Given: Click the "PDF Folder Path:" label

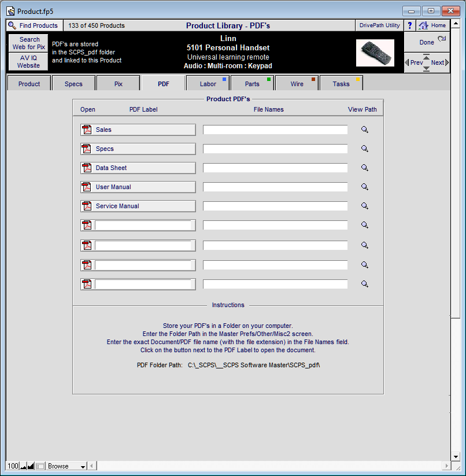Looking at the screenshot, I should click(x=160, y=365).
